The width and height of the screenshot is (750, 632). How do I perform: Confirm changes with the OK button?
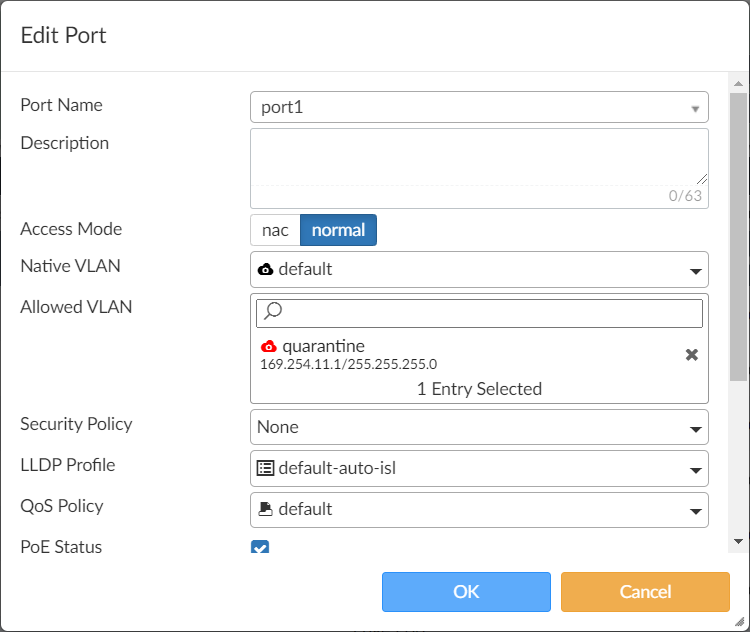pos(466,591)
